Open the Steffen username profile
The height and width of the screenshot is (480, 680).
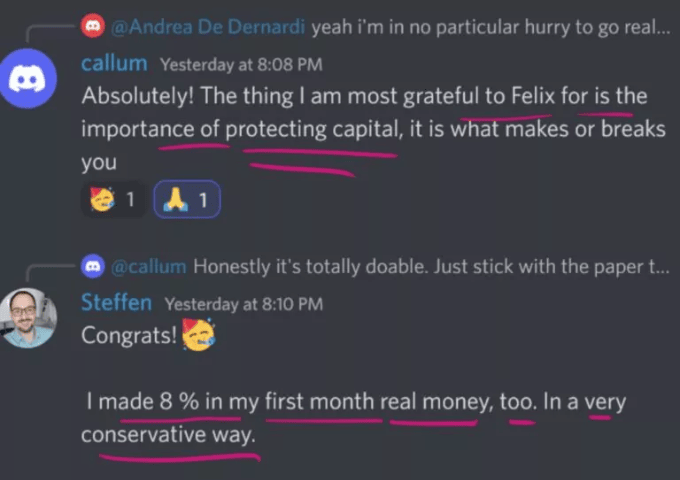117,302
